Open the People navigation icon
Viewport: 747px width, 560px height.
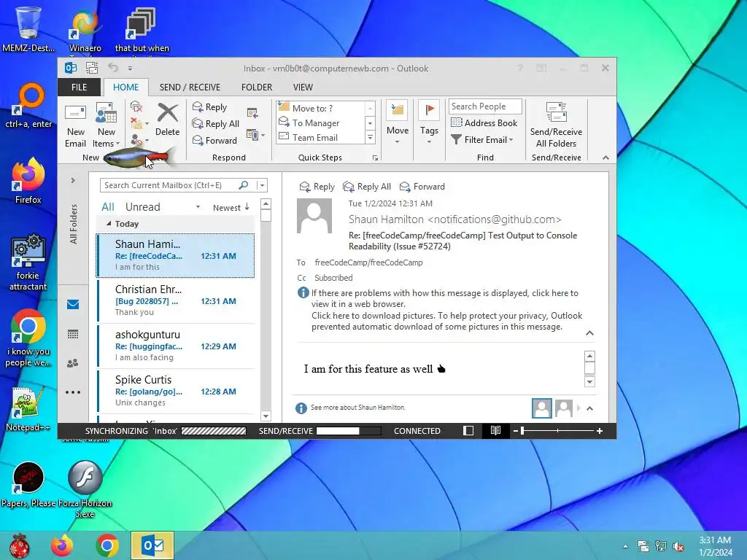pyautogui.click(x=73, y=363)
